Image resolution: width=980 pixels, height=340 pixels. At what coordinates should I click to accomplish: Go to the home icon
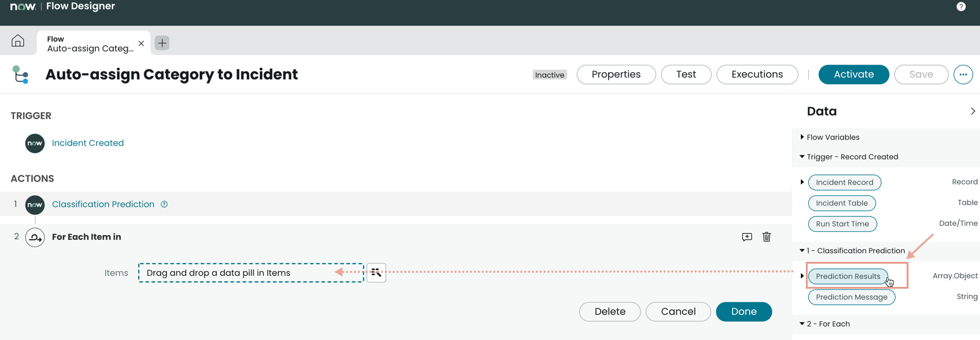(18, 41)
